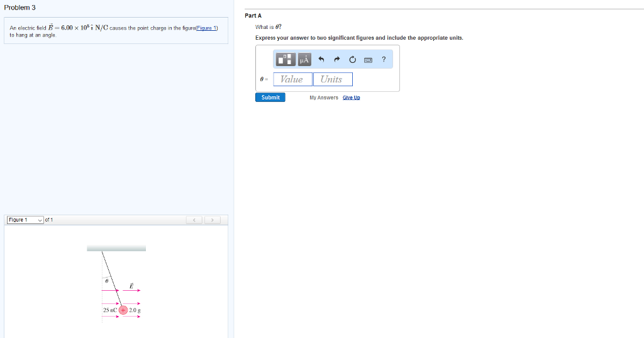This screenshot has height=338, width=644.
Task: Go to next figure arrow
Action: point(213,220)
